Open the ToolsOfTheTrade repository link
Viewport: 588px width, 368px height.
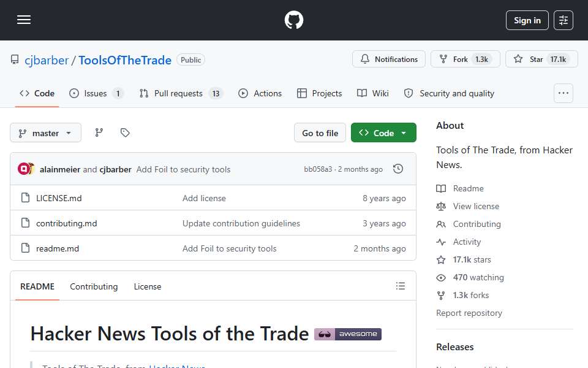125,60
